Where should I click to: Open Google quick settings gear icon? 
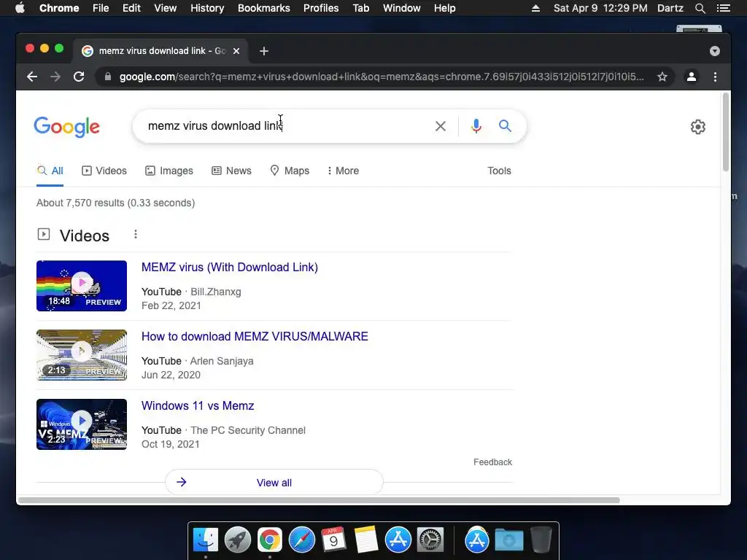click(698, 127)
